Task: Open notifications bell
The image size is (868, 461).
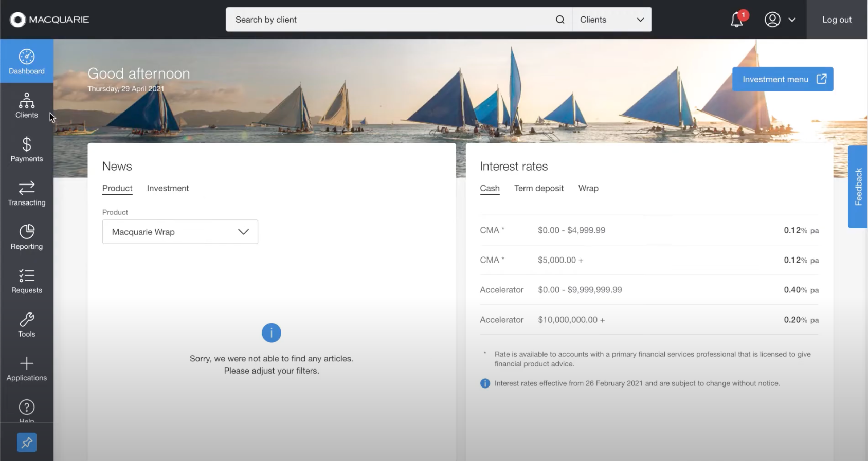Action: coord(737,20)
